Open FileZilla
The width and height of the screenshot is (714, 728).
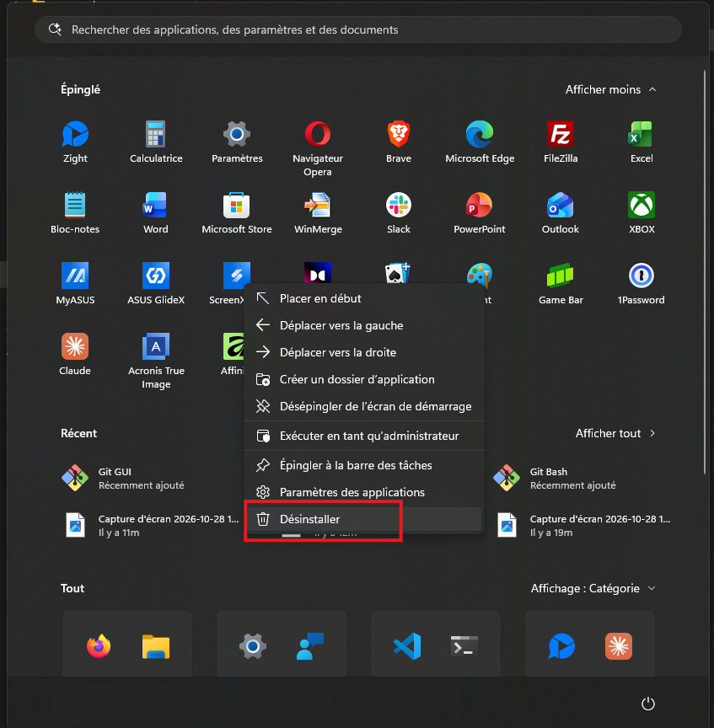pos(561,142)
